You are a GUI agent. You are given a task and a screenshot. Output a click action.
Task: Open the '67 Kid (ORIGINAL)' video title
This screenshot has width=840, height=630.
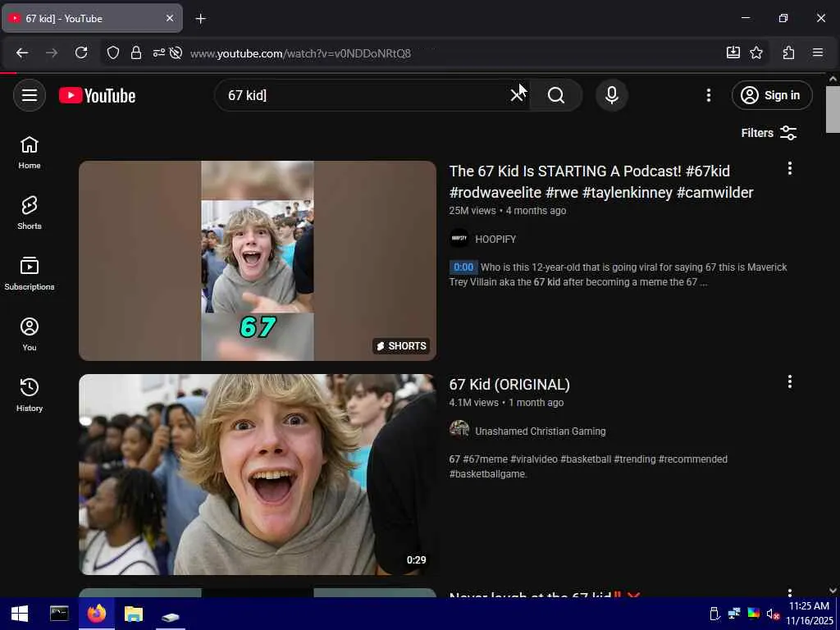pos(509,385)
